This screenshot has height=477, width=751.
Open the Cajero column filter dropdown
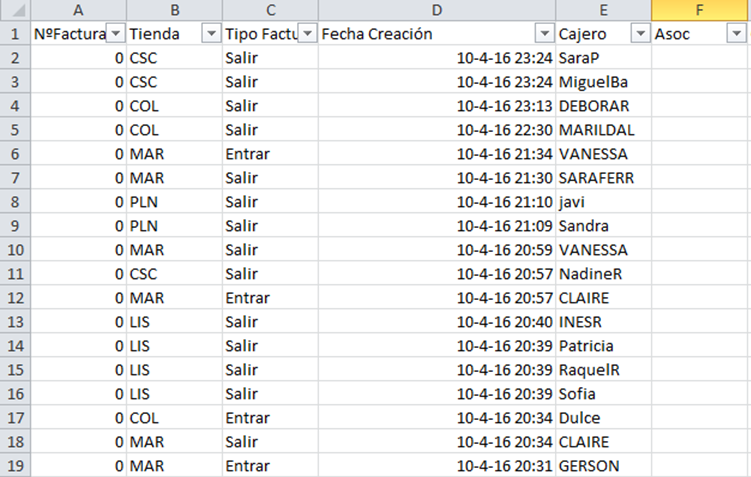click(x=640, y=34)
